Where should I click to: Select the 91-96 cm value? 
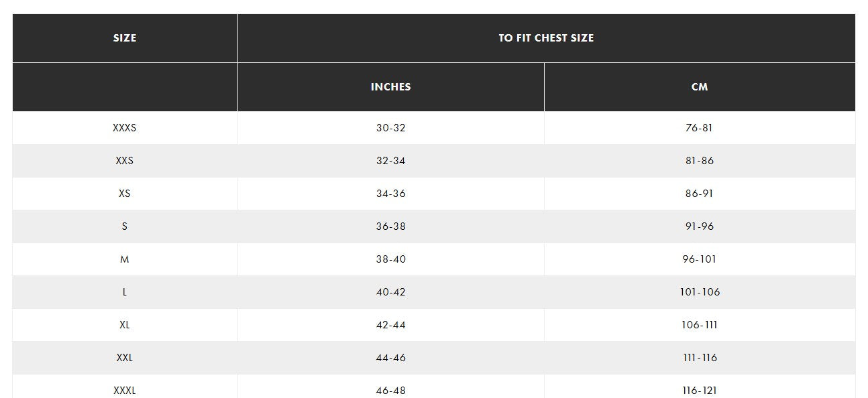[x=700, y=226]
